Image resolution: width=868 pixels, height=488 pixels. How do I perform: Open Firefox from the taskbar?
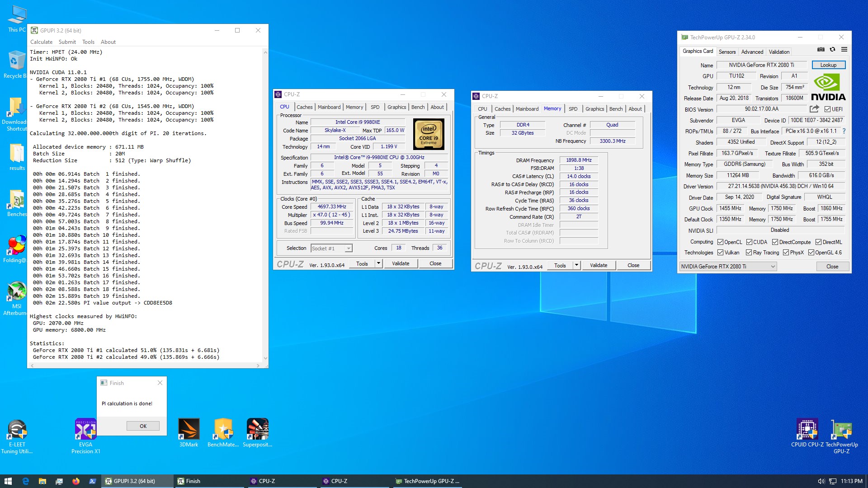(x=75, y=481)
